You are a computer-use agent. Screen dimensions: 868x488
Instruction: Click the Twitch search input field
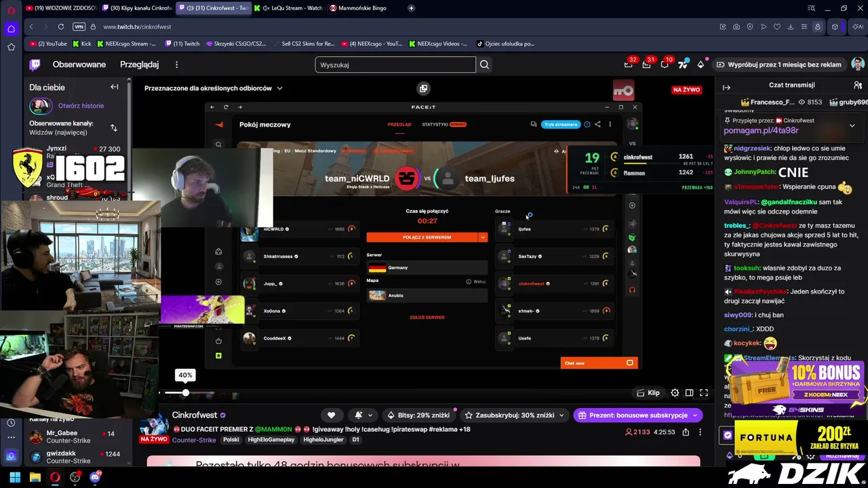395,64
